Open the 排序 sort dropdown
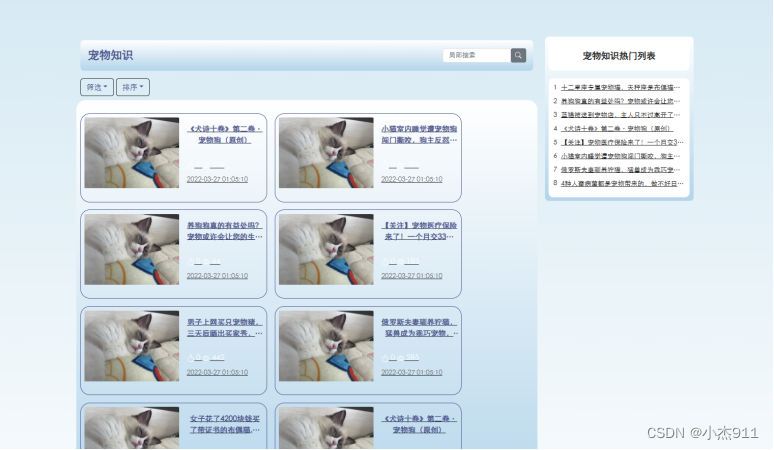Viewport: 774px width, 450px height. point(133,87)
